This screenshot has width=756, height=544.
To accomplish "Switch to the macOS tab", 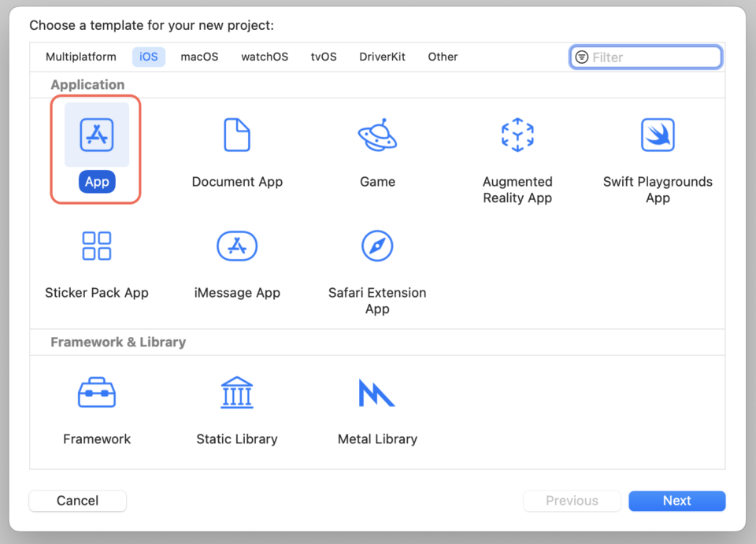I will coord(199,56).
